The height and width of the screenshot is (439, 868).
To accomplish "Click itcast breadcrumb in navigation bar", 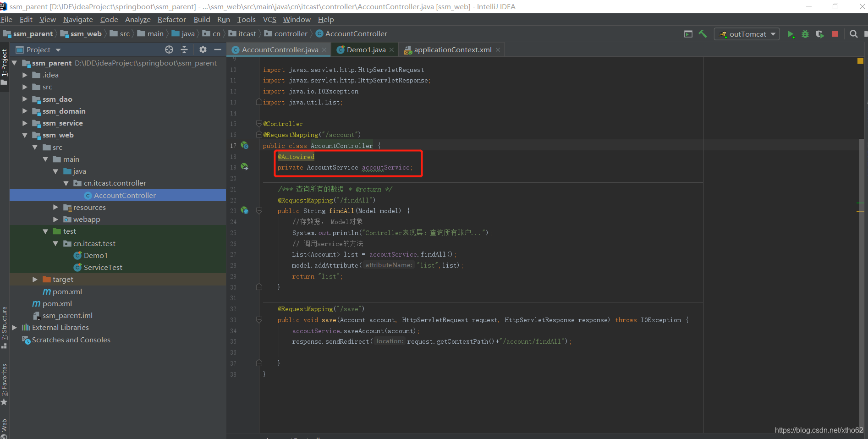I will click(242, 33).
